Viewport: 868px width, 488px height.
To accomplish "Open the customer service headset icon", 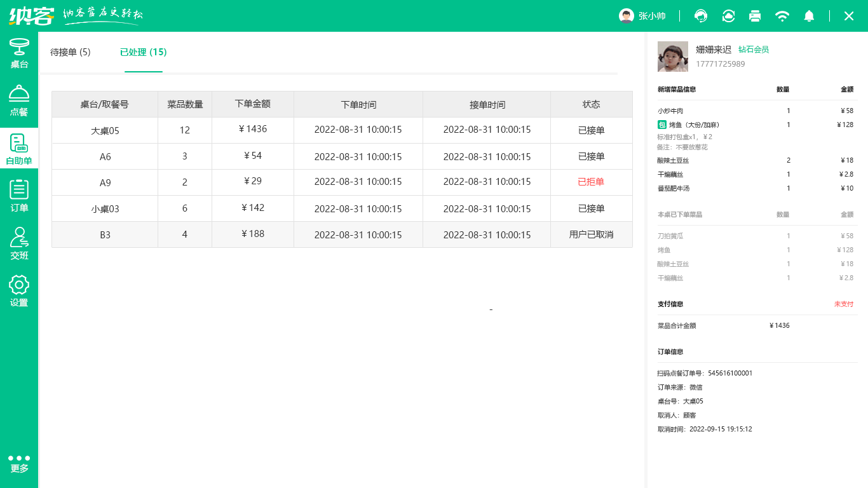I will point(702,16).
